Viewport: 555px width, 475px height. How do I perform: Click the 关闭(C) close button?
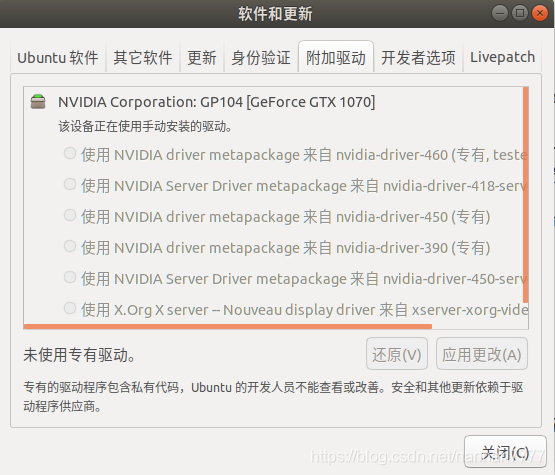tap(505, 452)
